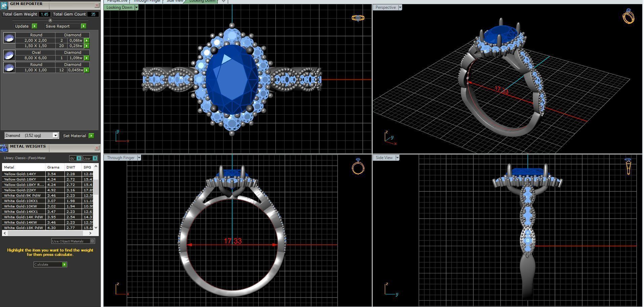Click the Total Gem Weight value field

(44, 14)
